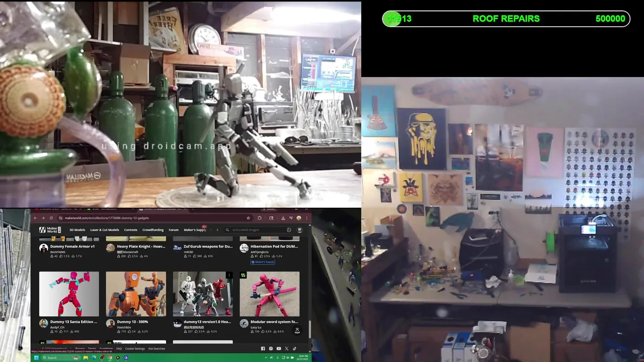Open Dummy 13 Santa Edition thumbnail
The width and height of the screenshot is (644, 362).
69,294
